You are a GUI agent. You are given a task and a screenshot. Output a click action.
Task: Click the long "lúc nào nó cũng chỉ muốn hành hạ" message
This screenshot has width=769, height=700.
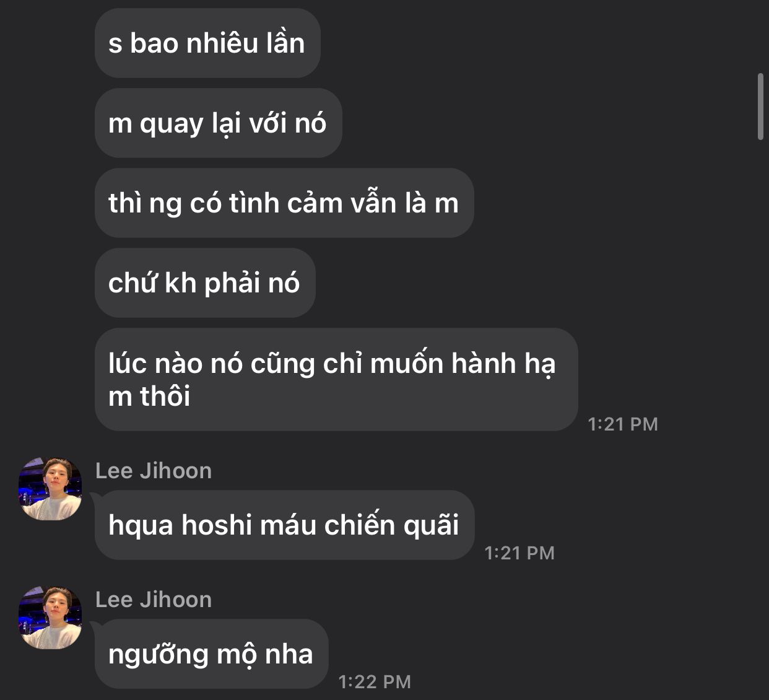tap(336, 380)
